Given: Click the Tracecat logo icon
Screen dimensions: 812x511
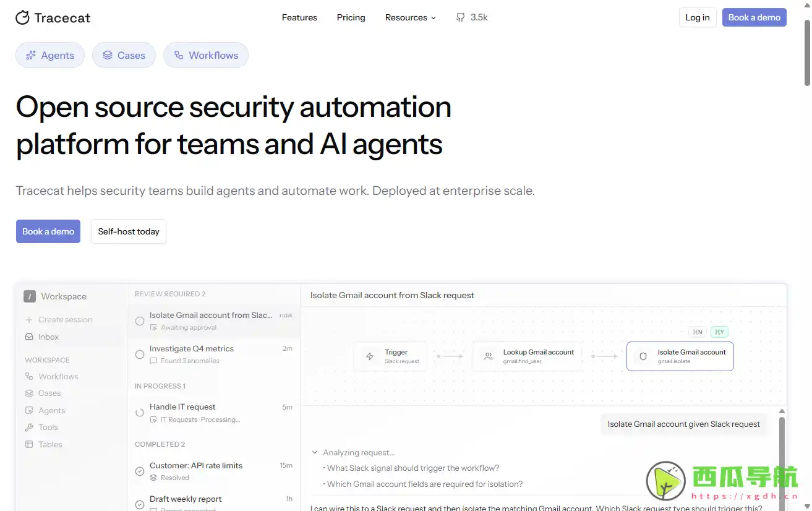Looking at the screenshot, I should coord(22,17).
